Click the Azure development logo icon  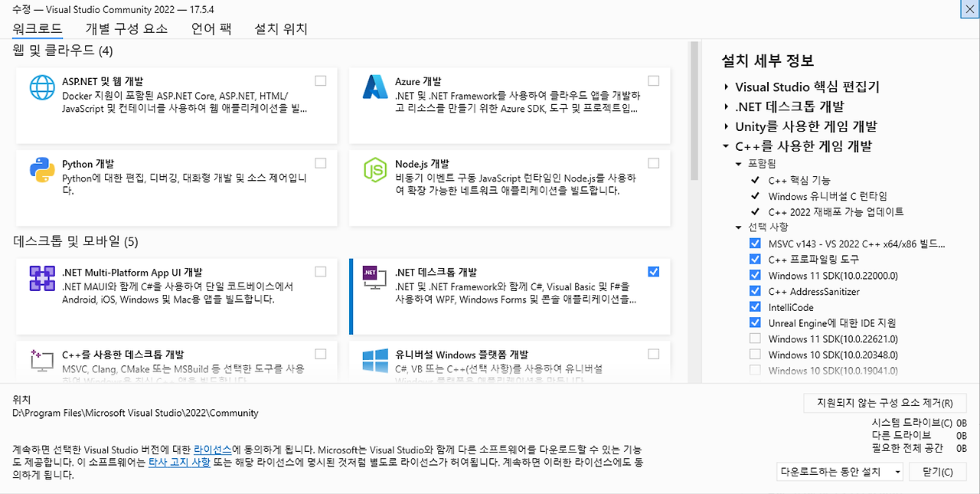[375, 87]
